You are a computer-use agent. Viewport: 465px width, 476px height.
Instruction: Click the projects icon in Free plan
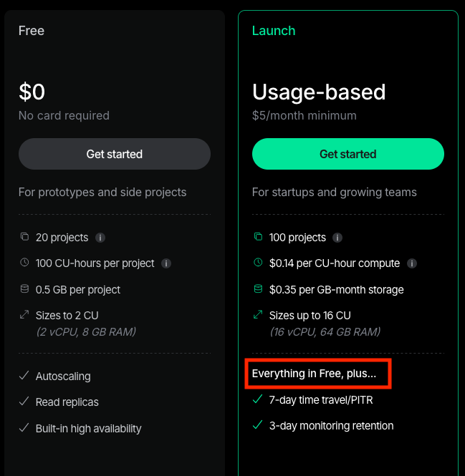click(24, 237)
